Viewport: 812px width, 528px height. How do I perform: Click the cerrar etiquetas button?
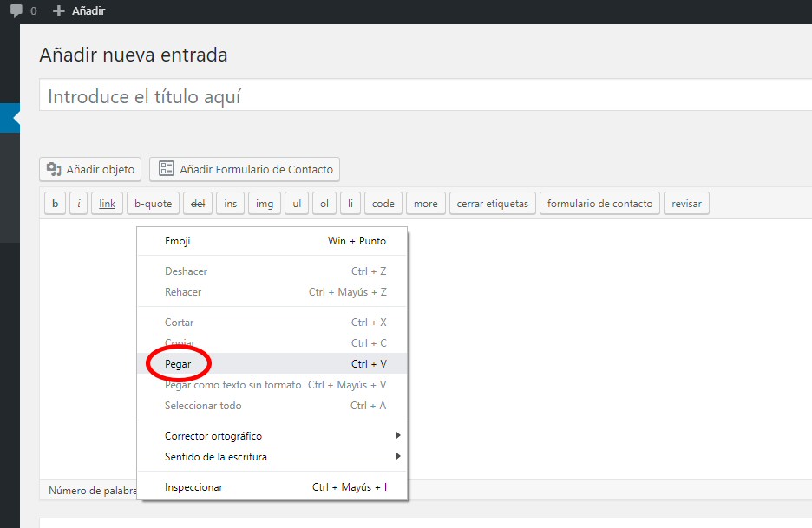(492, 204)
